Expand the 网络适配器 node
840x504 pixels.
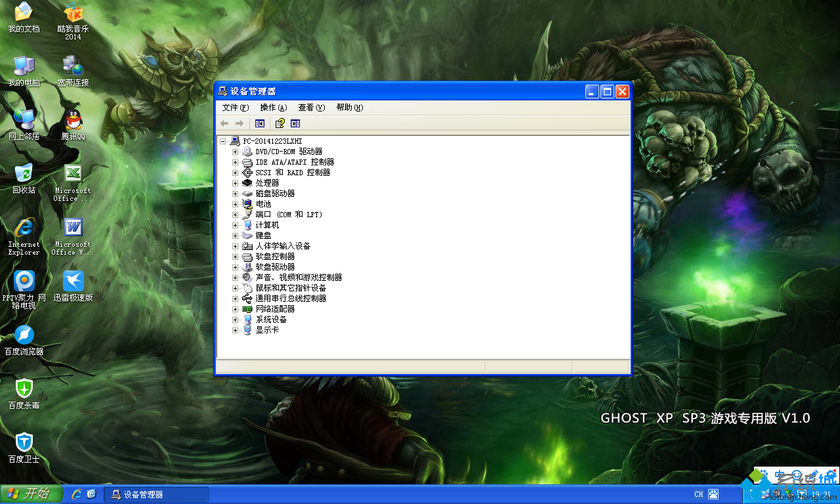pyautogui.click(x=236, y=309)
